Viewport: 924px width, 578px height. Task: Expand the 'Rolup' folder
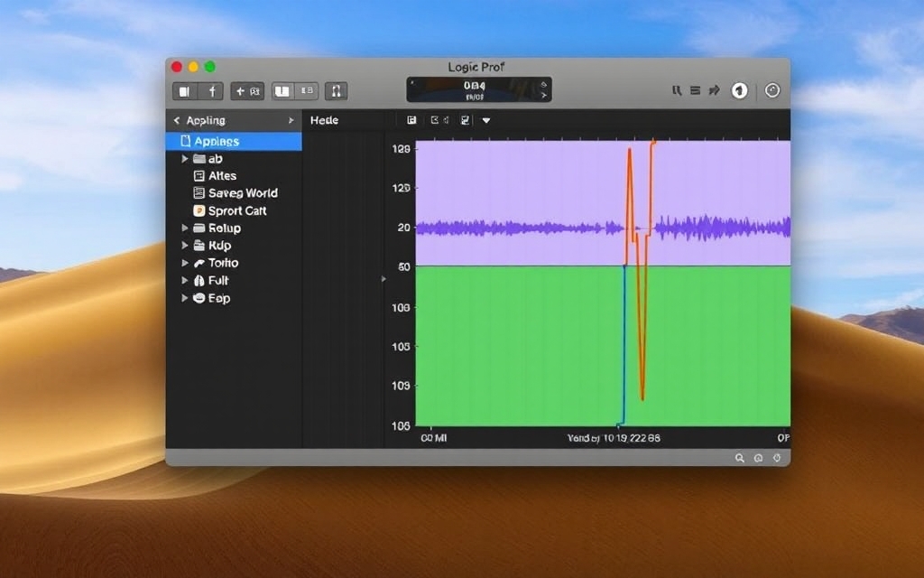[184, 228]
